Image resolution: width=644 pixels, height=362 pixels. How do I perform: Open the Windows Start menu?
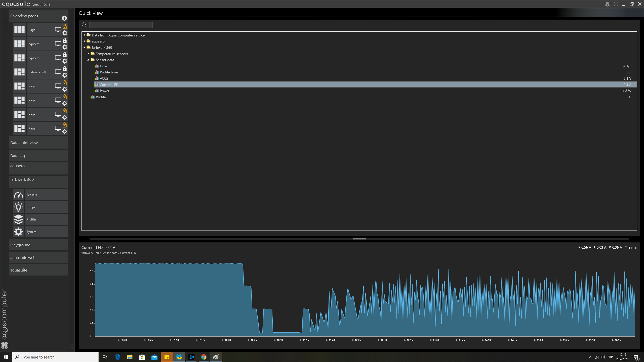pyautogui.click(x=6, y=357)
